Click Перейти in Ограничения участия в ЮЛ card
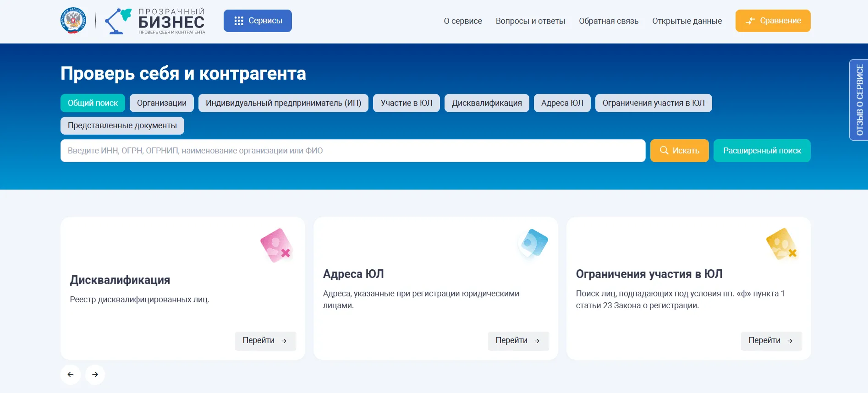Image resolution: width=868 pixels, height=393 pixels. point(771,341)
